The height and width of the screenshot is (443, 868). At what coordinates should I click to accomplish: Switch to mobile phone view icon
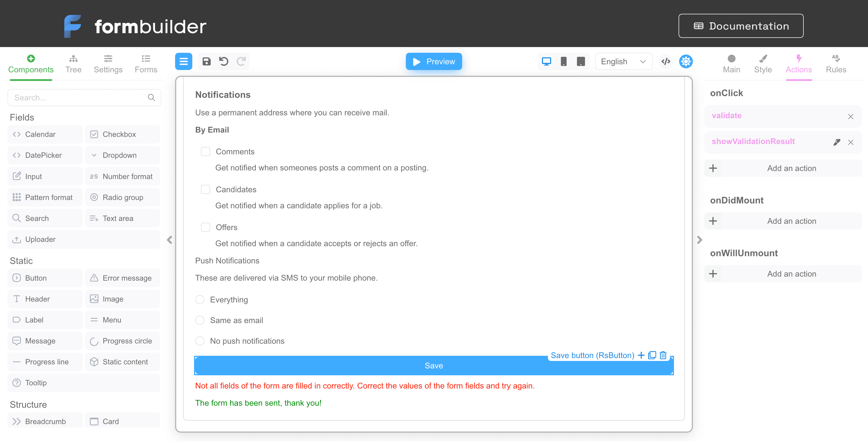tap(563, 61)
